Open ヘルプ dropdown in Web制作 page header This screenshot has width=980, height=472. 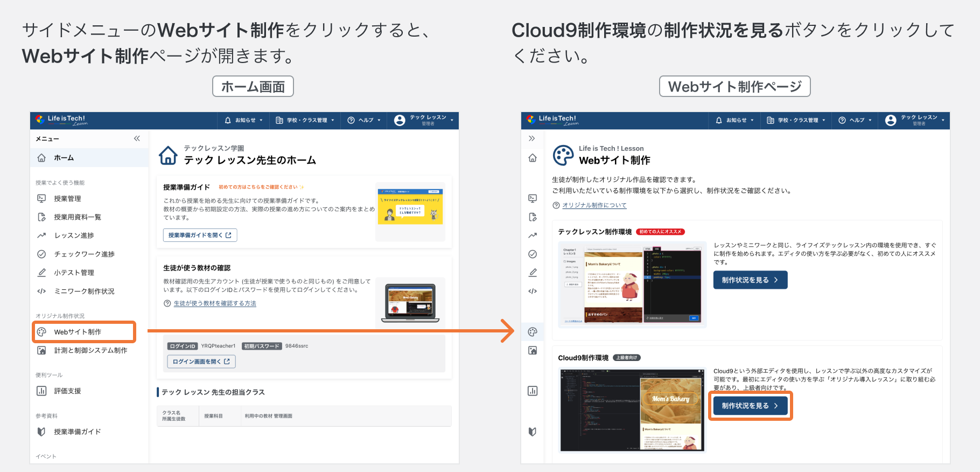[x=856, y=120]
